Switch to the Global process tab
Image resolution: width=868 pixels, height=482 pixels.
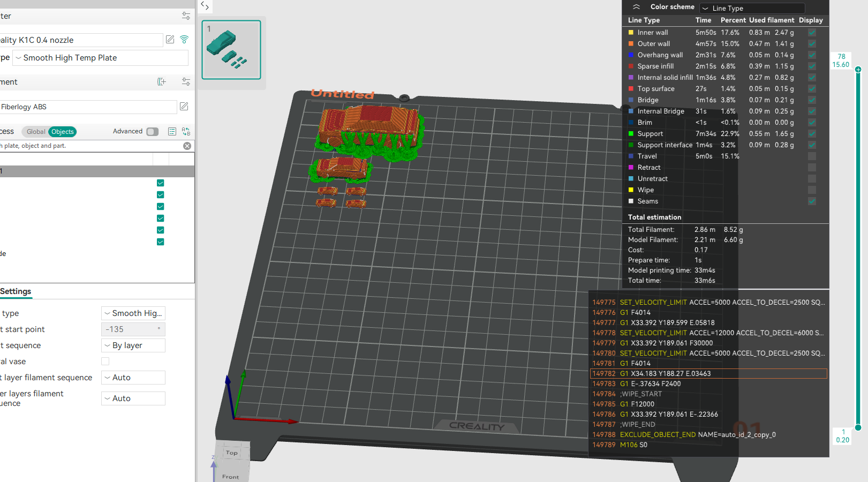[x=36, y=132]
